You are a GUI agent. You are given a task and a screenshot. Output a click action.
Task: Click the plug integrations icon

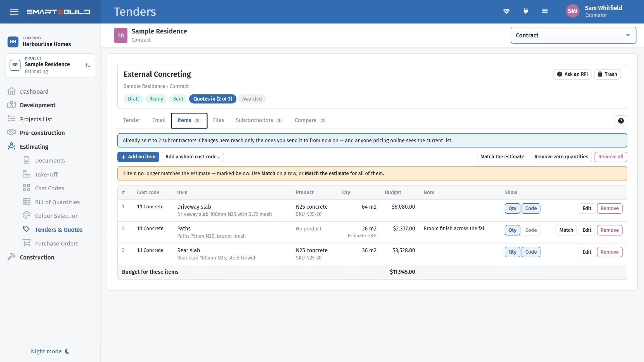tap(526, 11)
